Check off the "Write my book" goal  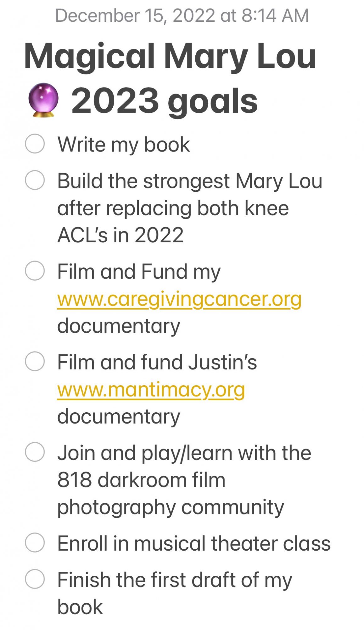35,144
